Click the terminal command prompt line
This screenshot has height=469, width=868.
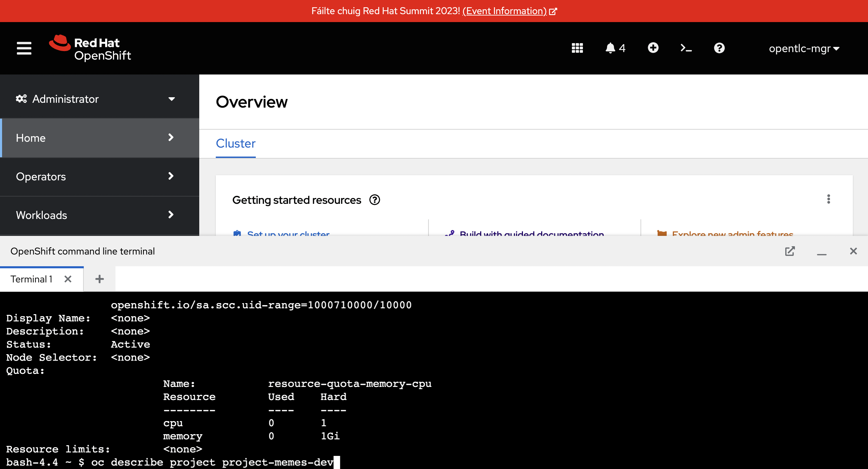(172, 462)
